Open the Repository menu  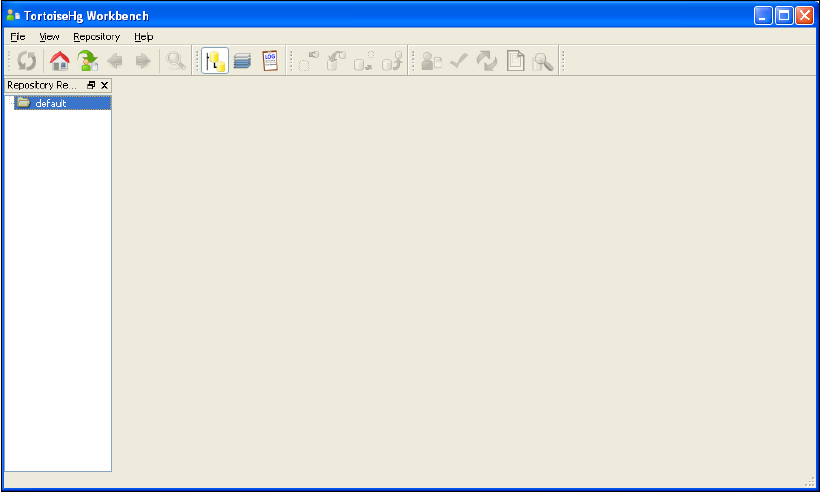96,37
